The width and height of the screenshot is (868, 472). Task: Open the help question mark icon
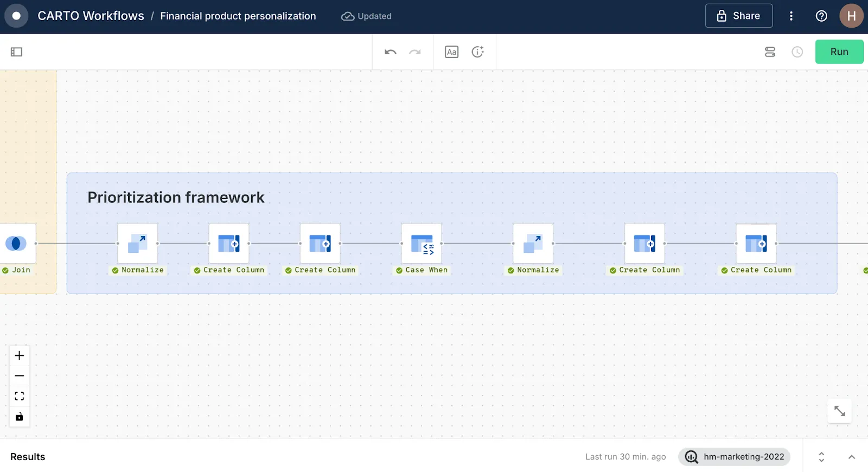coord(821,16)
